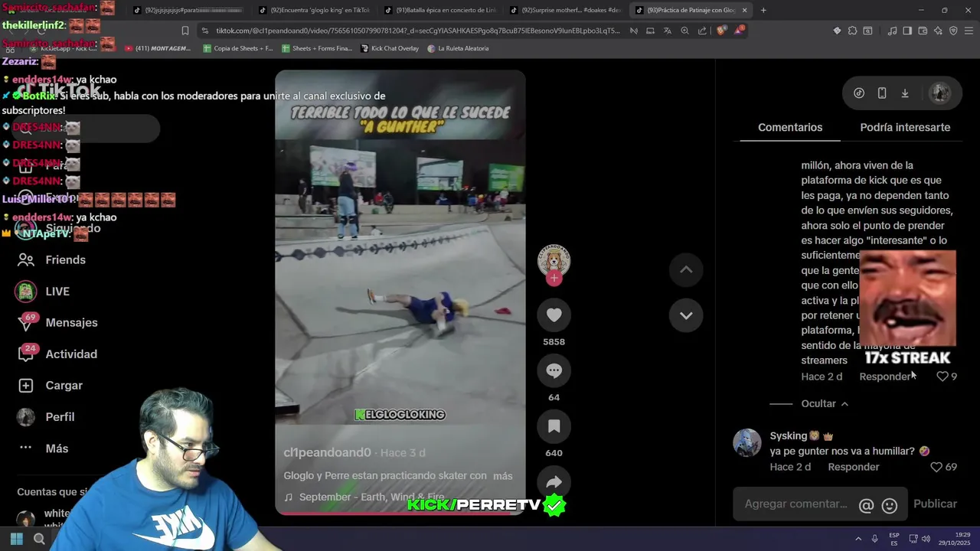Expand video description with más
This screenshot has height=551, width=980.
503,476
